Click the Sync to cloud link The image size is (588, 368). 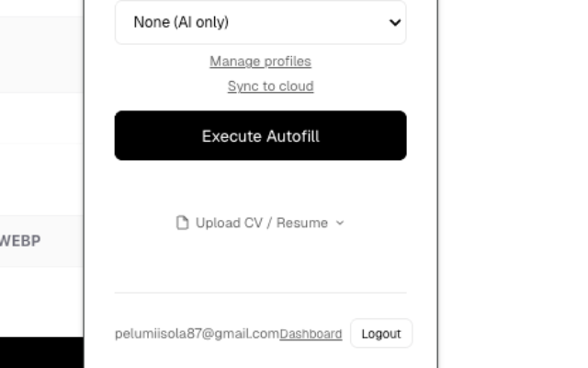[270, 86]
